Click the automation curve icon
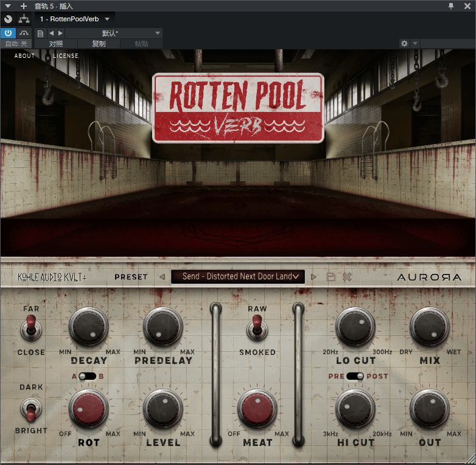 tap(24, 33)
